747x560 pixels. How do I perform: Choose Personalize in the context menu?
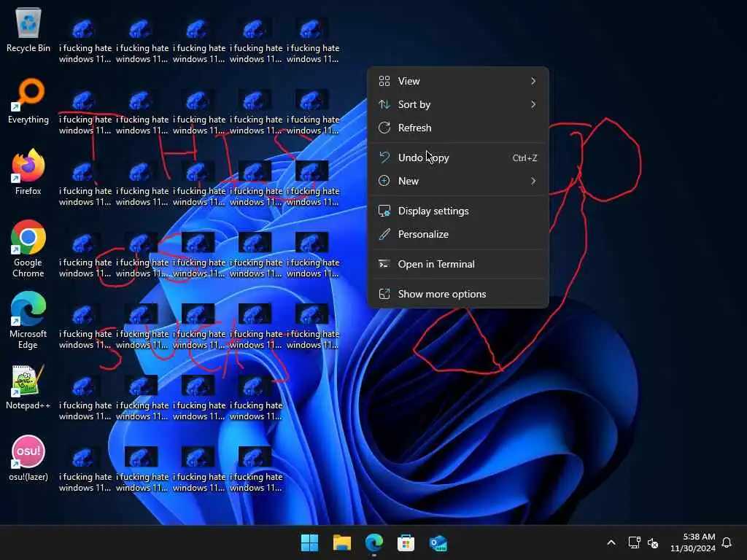coord(458,234)
